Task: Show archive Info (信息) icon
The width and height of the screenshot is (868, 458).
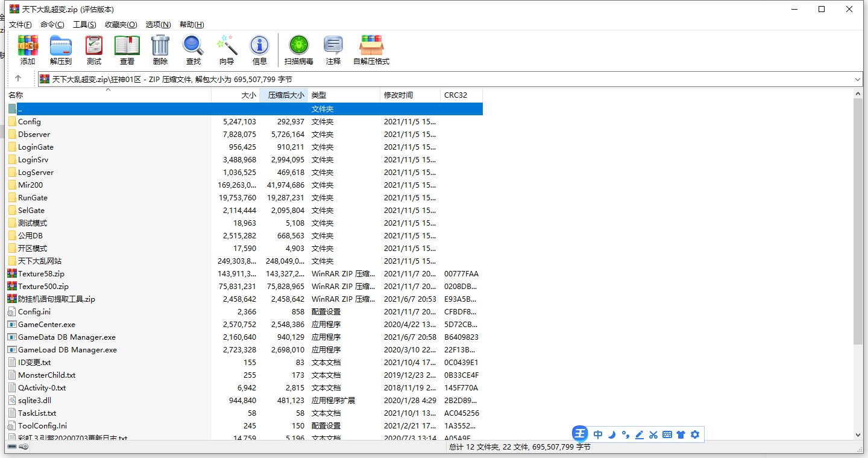Action: [x=260, y=49]
